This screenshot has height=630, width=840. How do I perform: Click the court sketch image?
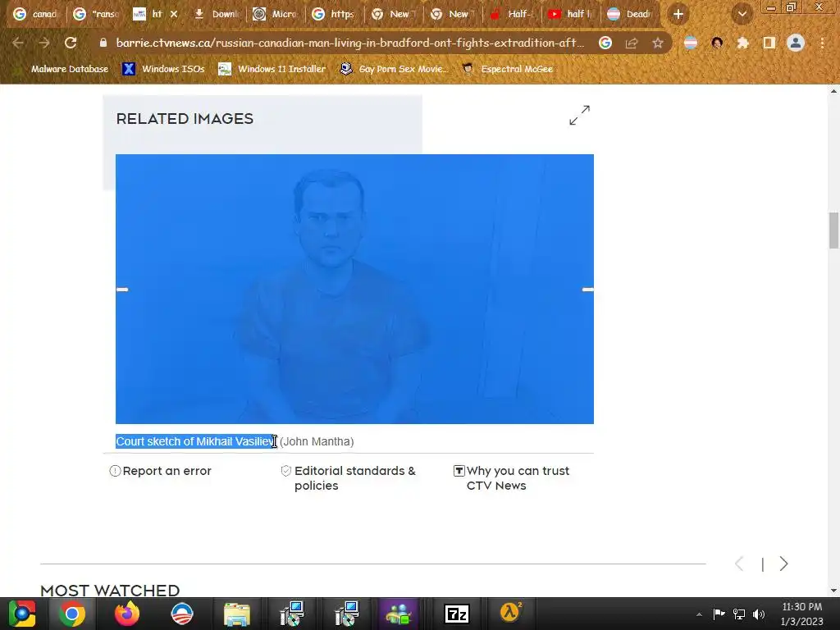(x=354, y=289)
